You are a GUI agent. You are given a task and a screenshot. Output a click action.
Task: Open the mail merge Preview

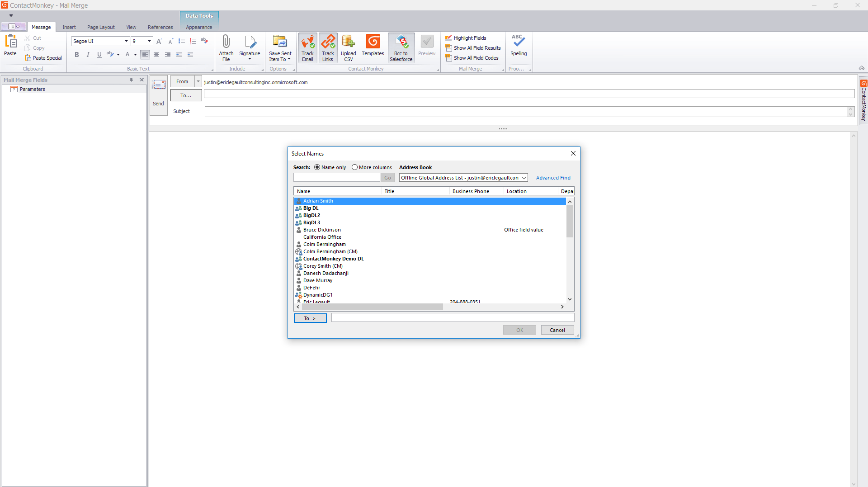click(x=426, y=47)
